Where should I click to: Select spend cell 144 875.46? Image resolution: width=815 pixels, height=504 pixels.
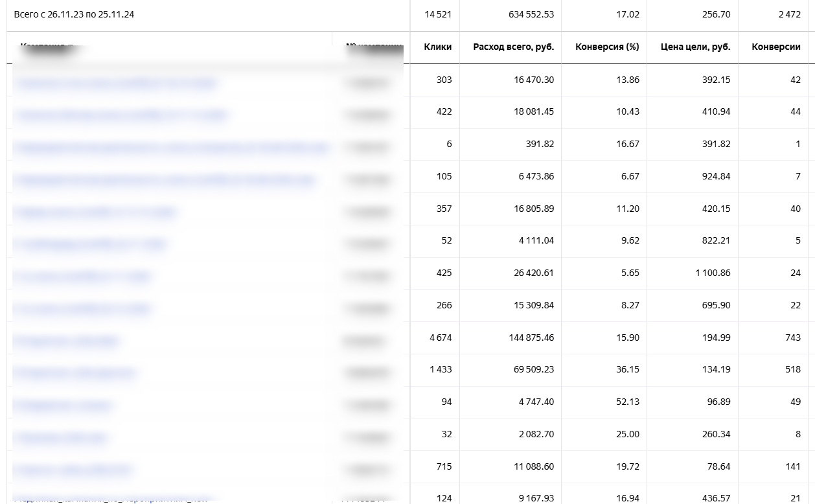click(532, 338)
